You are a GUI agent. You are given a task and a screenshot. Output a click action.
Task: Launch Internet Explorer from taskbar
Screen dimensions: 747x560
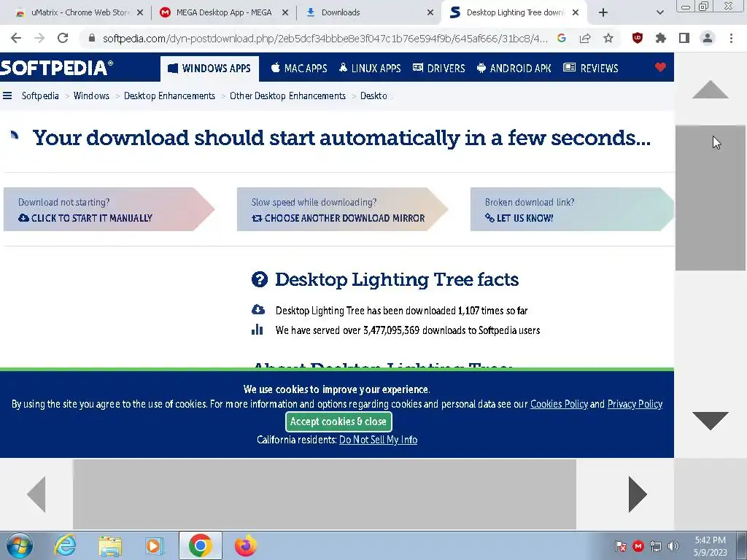tap(65, 545)
